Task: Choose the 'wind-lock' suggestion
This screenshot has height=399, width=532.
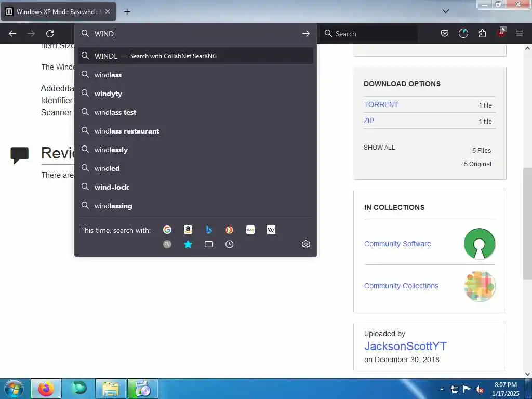Action: click(195, 187)
